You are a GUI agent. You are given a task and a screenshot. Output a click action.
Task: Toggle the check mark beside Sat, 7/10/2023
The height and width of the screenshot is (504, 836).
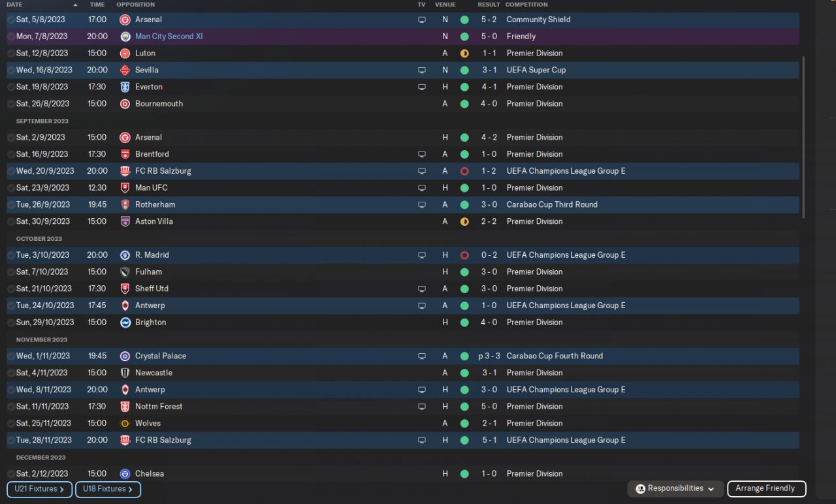pos(11,272)
